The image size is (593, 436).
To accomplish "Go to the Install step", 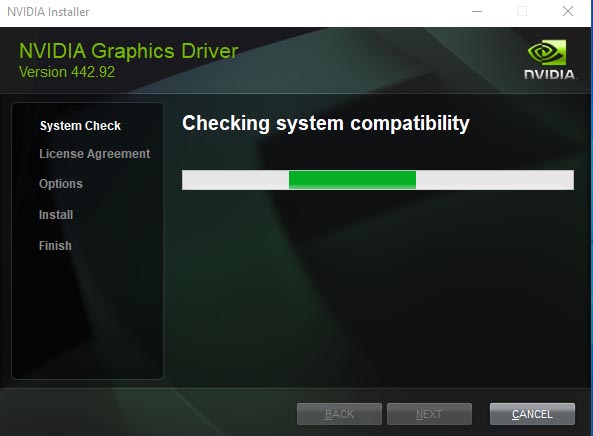I will click(x=56, y=215).
